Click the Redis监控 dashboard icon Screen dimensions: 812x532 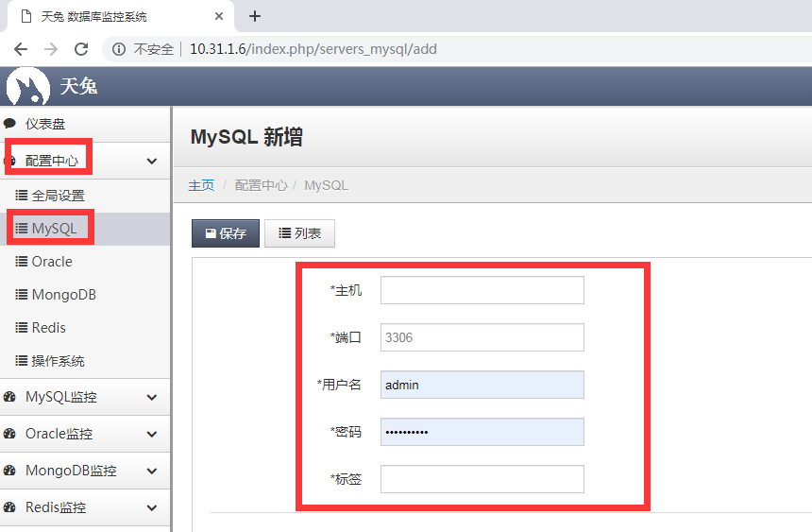pos(9,507)
